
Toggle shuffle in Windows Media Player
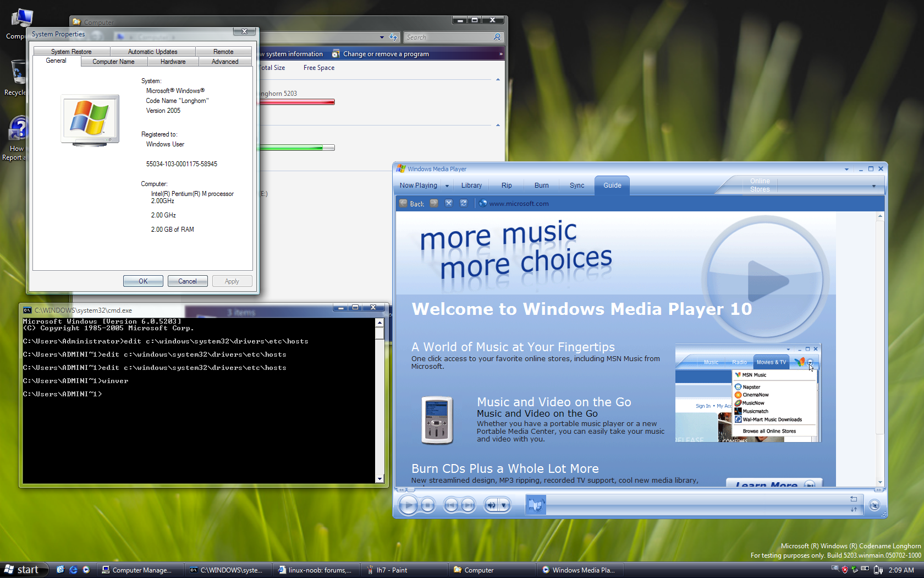854,509
